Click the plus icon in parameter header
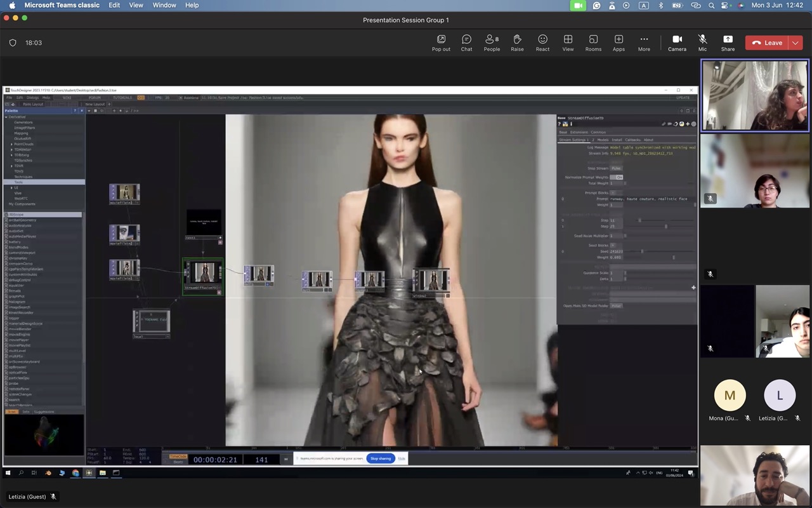This screenshot has height=508, width=812. pos(688,124)
